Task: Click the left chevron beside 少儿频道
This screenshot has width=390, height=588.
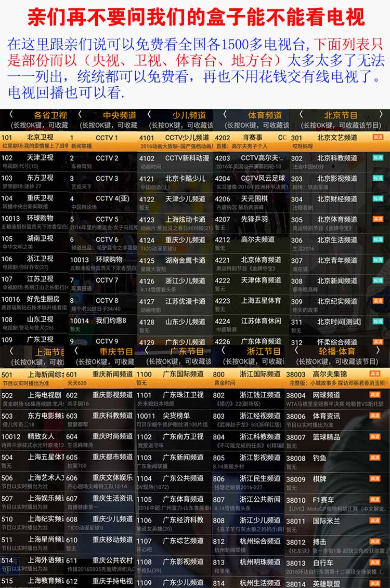Action: 149,114
